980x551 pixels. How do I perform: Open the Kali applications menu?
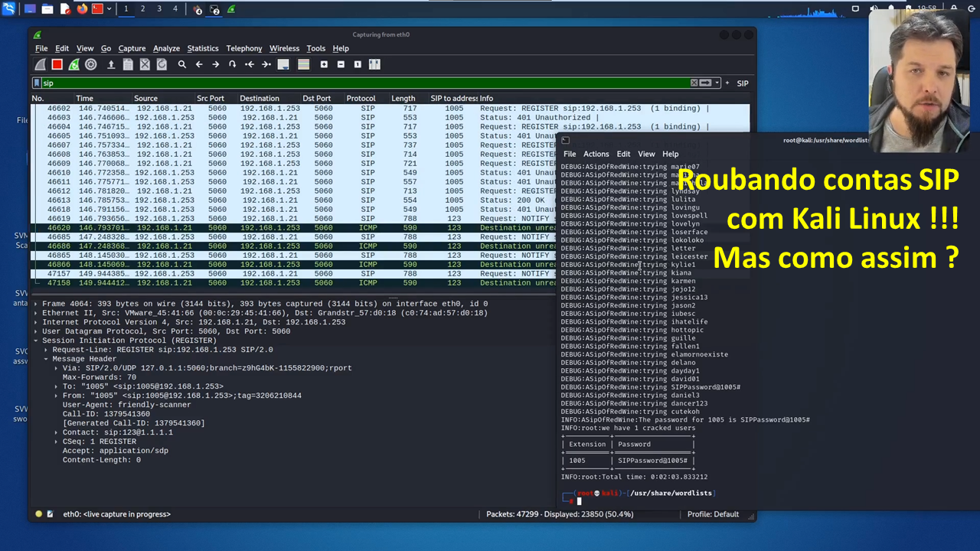point(8,9)
